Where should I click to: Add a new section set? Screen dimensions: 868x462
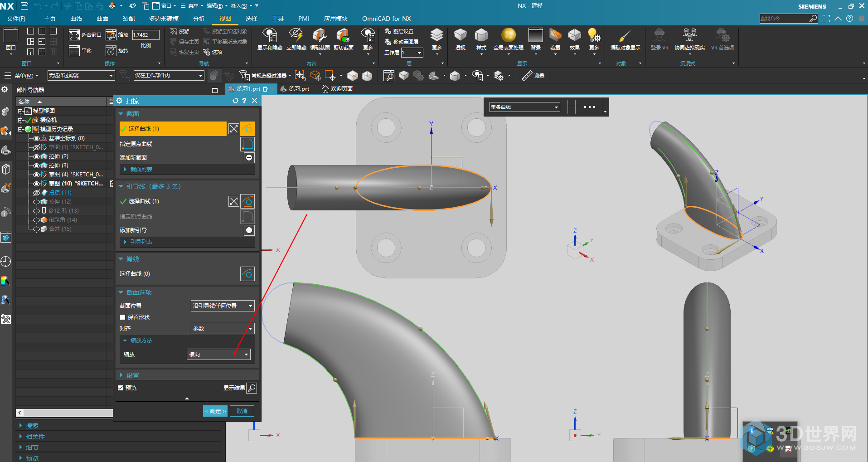[x=249, y=157]
